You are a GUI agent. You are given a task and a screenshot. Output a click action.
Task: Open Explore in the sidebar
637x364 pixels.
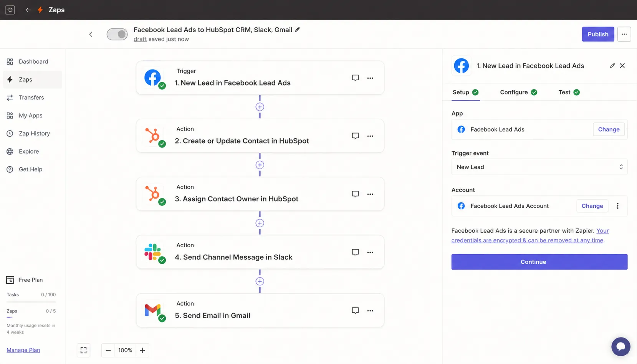pyautogui.click(x=32, y=151)
